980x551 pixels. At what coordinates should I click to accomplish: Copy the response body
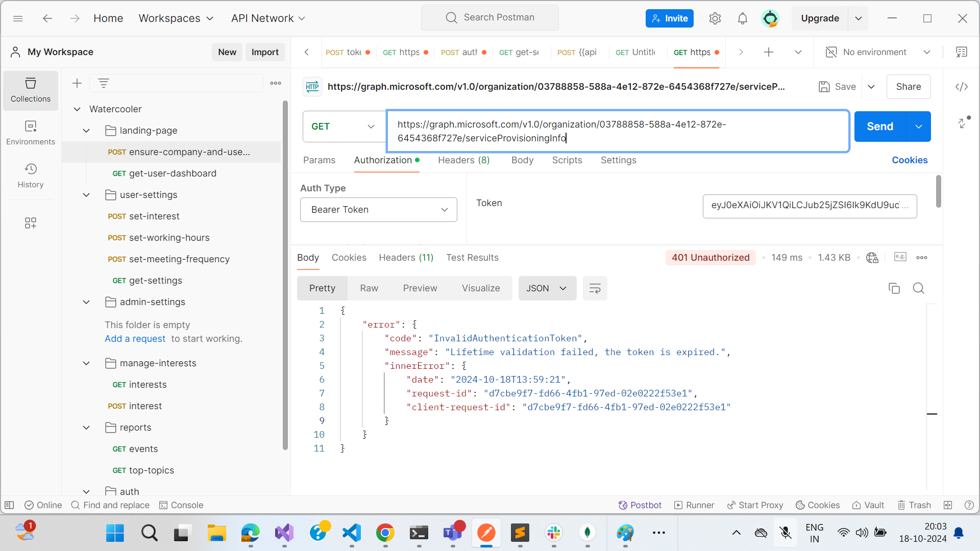894,288
